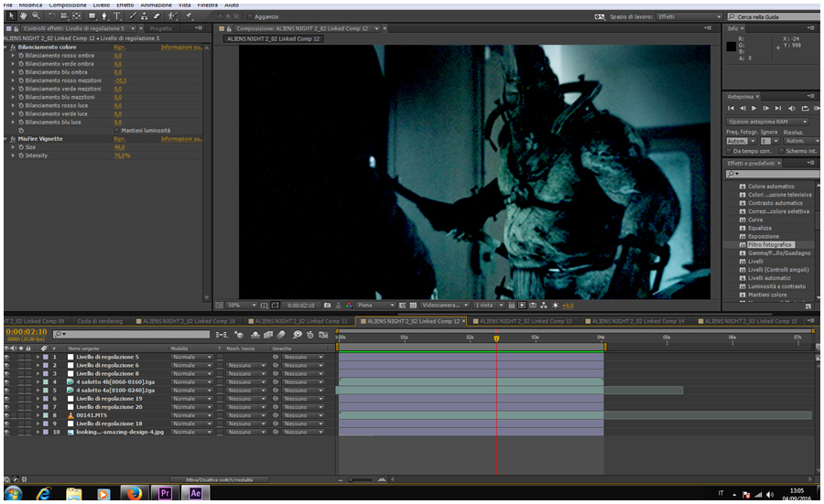Select the Filtro fotografico effect

point(770,244)
